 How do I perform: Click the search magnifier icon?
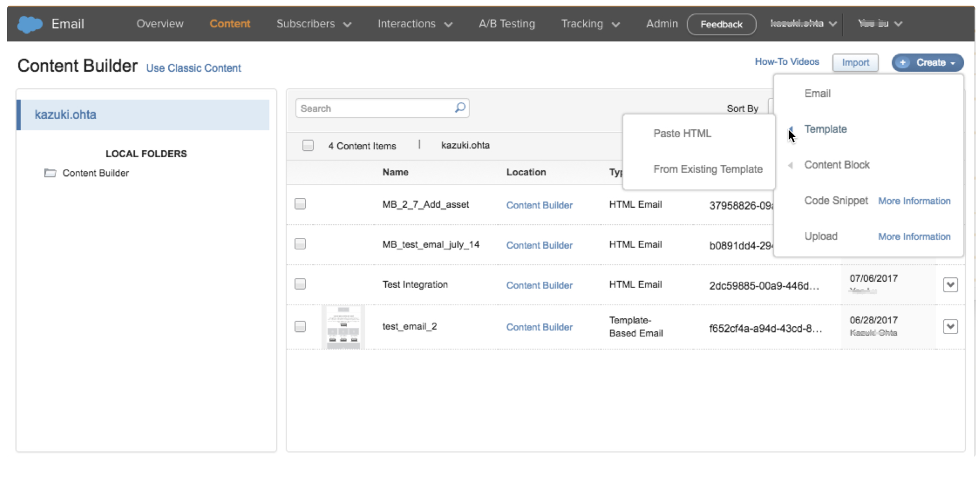tap(460, 108)
